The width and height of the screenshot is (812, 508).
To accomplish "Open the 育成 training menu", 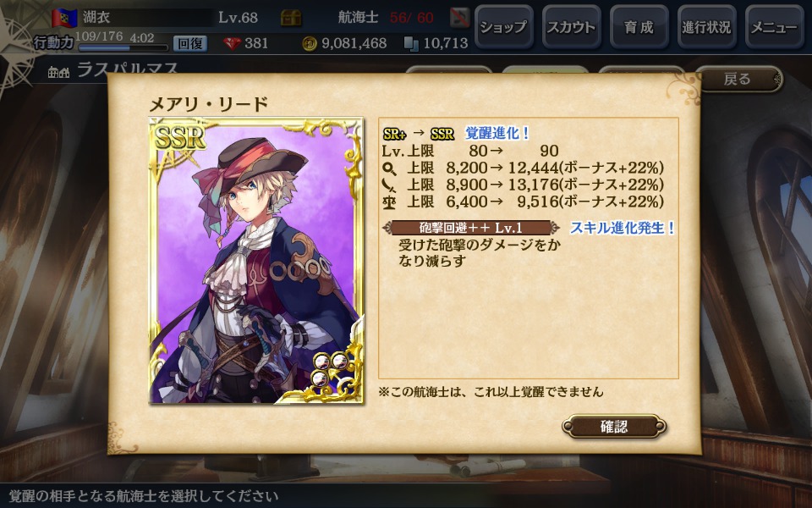I will tap(639, 27).
